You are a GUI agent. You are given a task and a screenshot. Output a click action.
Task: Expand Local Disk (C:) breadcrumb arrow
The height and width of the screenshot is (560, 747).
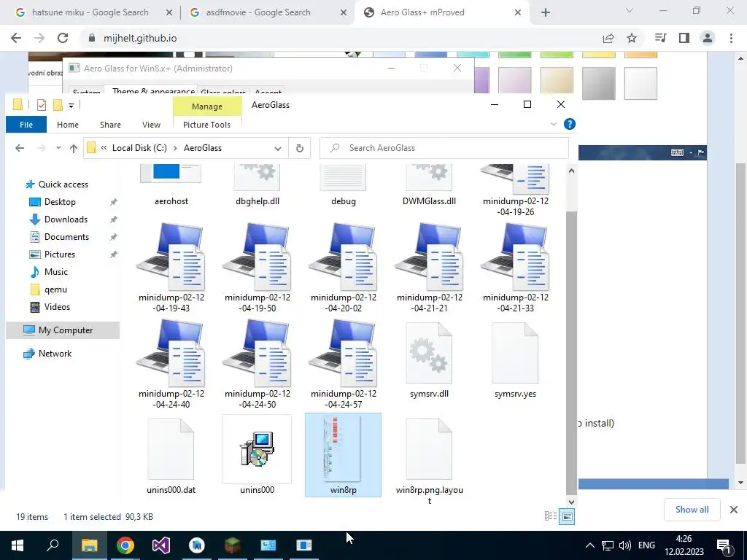175,148
